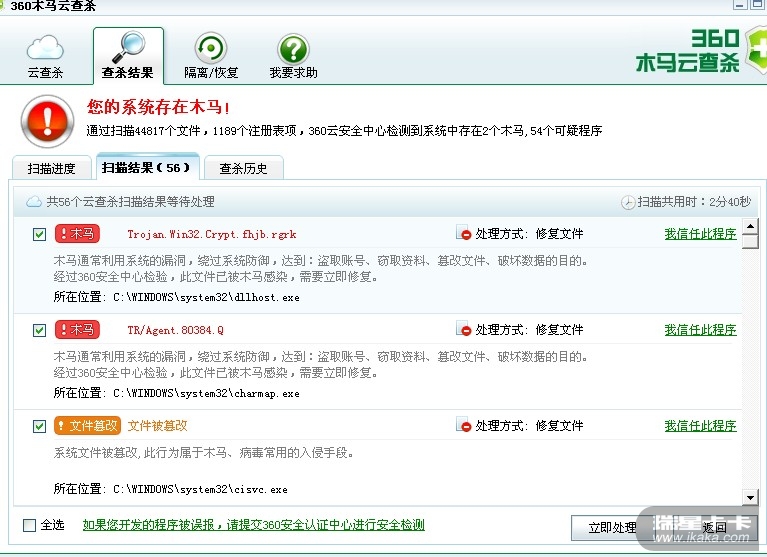Uncheck the 文件被篡改 cisvc.exe checkbox
The width and height of the screenshot is (767, 557).
pyautogui.click(x=40, y=426)
